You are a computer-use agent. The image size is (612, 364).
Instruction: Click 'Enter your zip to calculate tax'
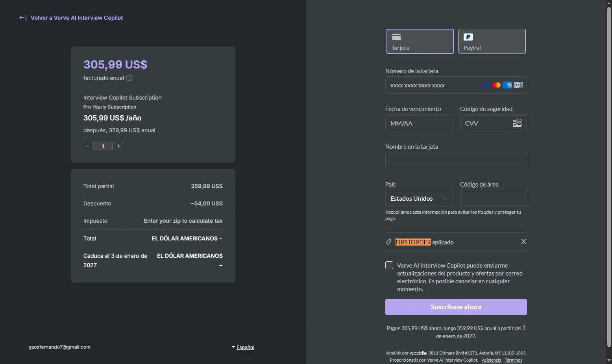click(183, 221)
